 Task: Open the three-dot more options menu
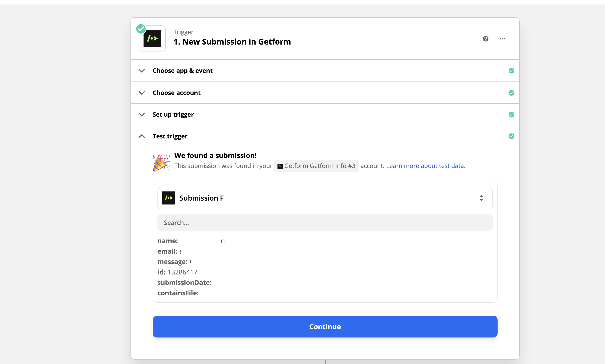pyautogui.click(x=502, y=39)
